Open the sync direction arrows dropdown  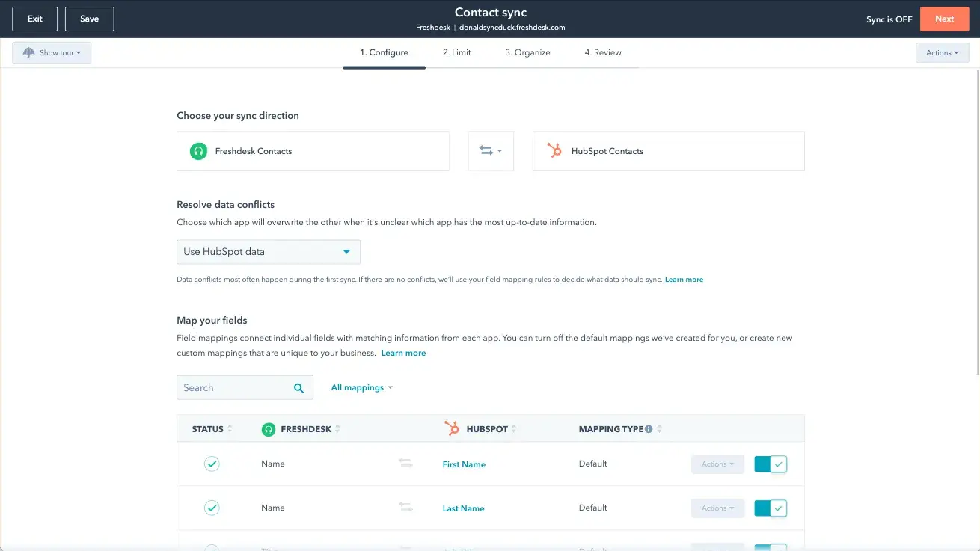[490, 151]
